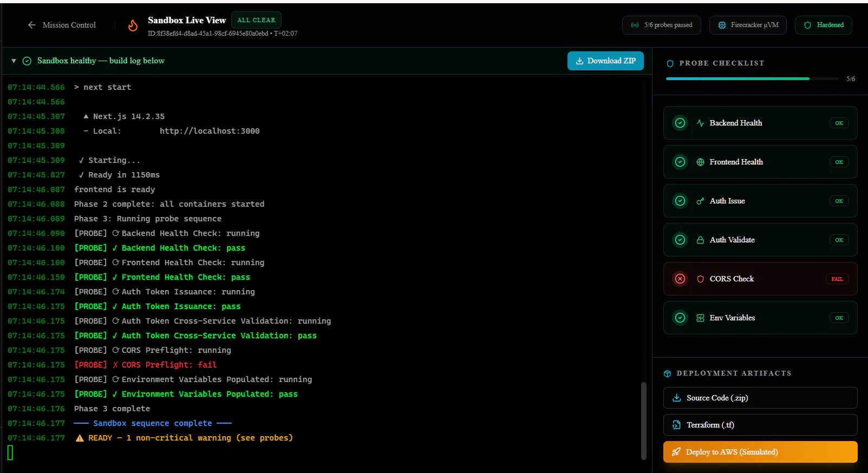Viewport: 868px width, 473px height.
Task: Click the '> next start' log line
Action: (103, 87)
